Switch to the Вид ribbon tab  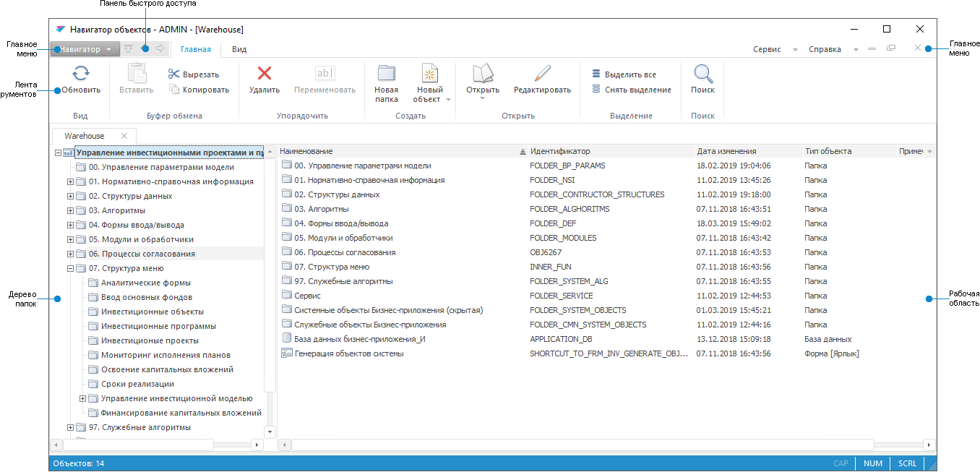(x=239, y=49)
